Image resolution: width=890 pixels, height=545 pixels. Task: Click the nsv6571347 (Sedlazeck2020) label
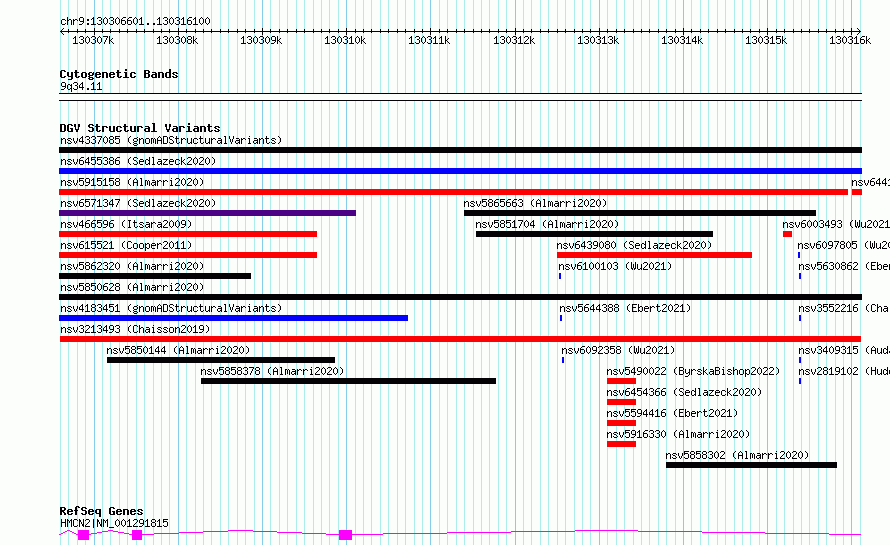point(138,203)
